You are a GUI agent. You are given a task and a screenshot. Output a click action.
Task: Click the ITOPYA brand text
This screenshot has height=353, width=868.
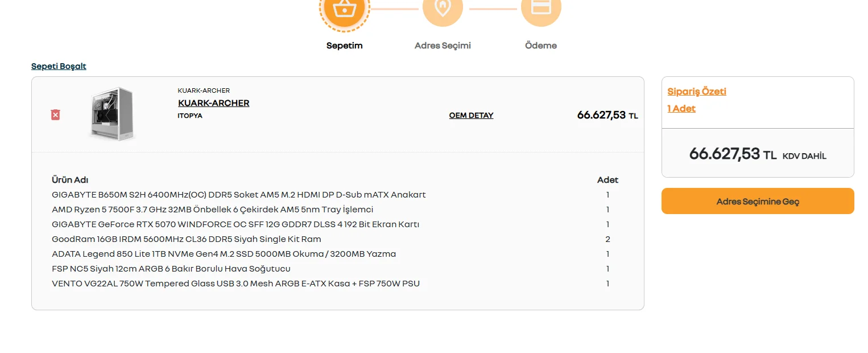point(190,116)
